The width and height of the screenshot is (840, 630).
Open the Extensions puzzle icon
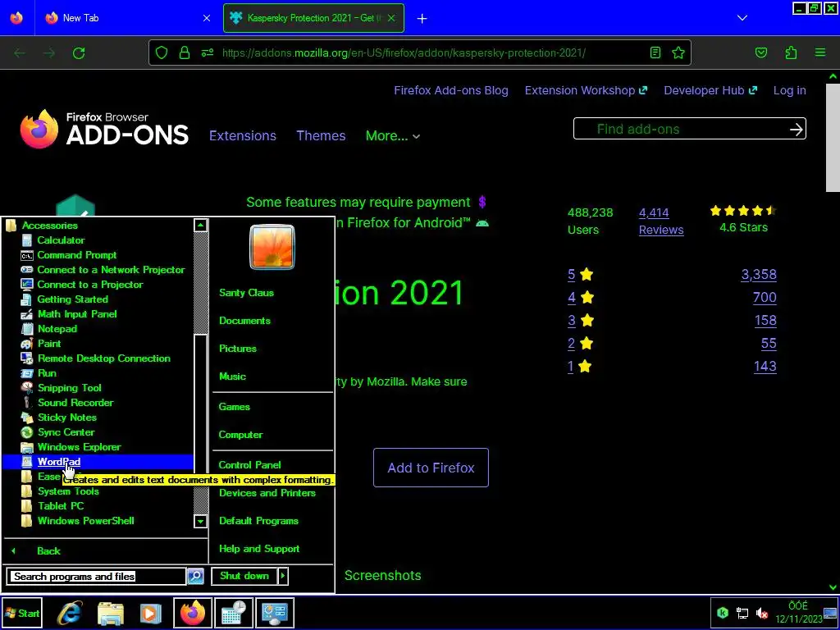(791, 52)
